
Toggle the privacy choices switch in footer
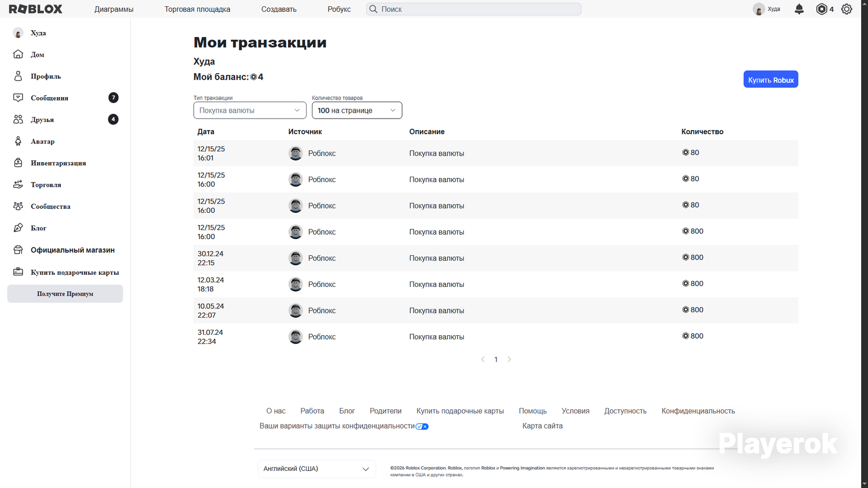[422, 427]
